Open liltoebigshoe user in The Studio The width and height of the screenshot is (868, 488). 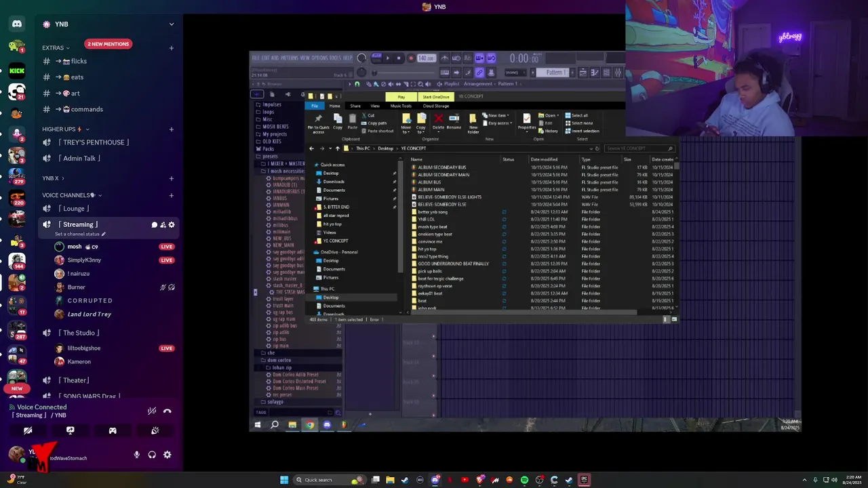coord(114,348)
